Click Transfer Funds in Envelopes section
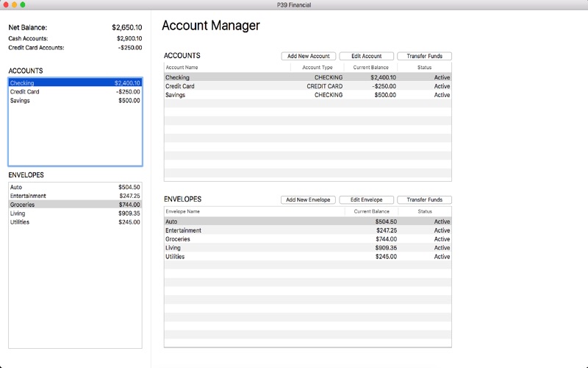This screenshot has height=368, width=588. 425,199
